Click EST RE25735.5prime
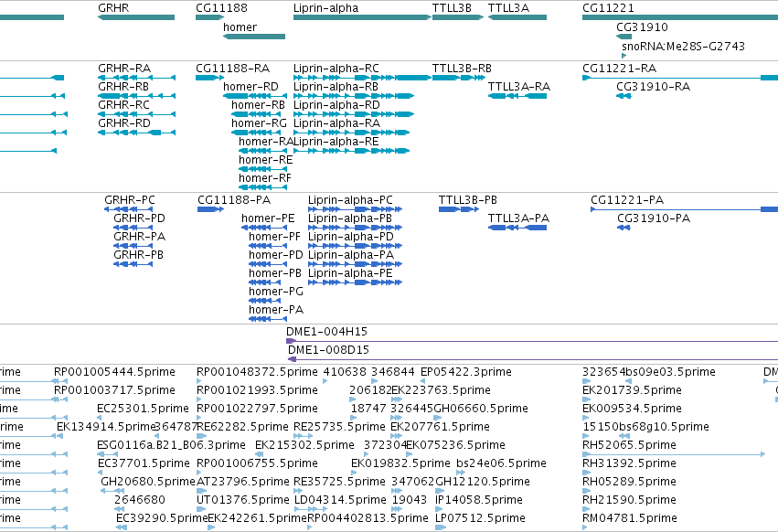Screen dimensions: 778x532 pos(339,427)
